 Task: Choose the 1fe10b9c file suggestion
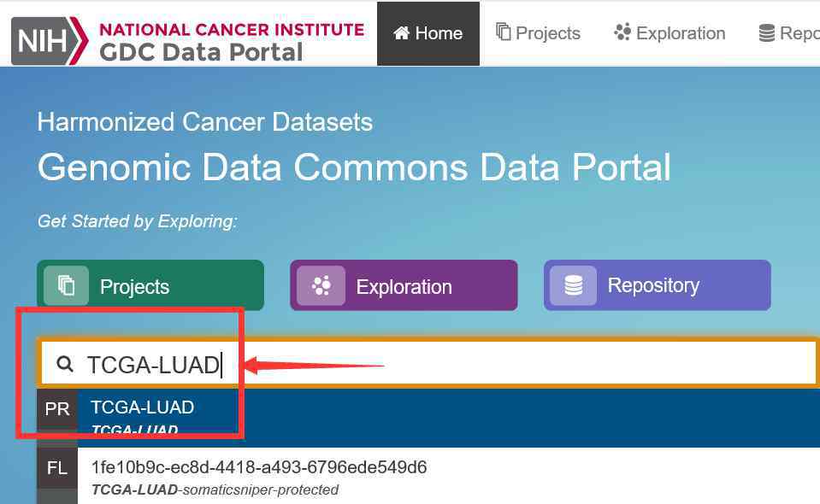(x=428, y=476)
